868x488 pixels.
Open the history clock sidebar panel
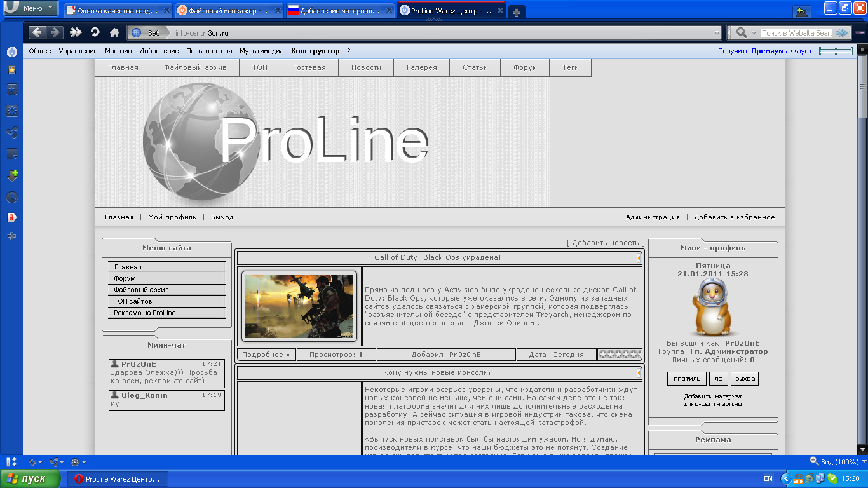pos(11,197)
